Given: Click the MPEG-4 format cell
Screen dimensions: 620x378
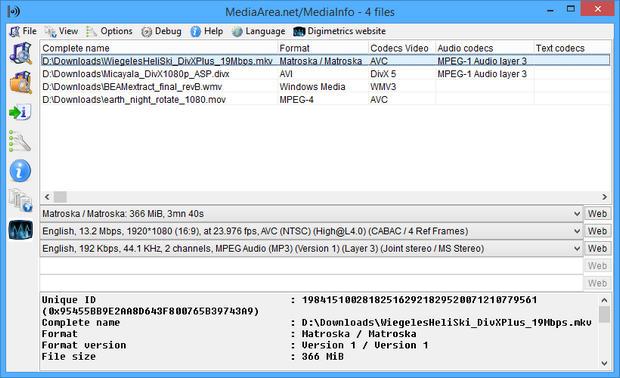Looking at the screenshot, I should click(x=297, y=100).
